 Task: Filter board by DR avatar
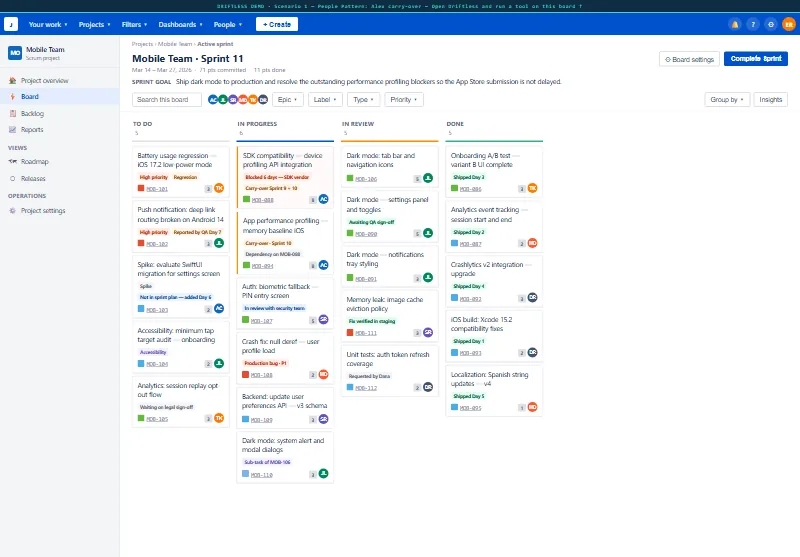[x=263, y=99]
